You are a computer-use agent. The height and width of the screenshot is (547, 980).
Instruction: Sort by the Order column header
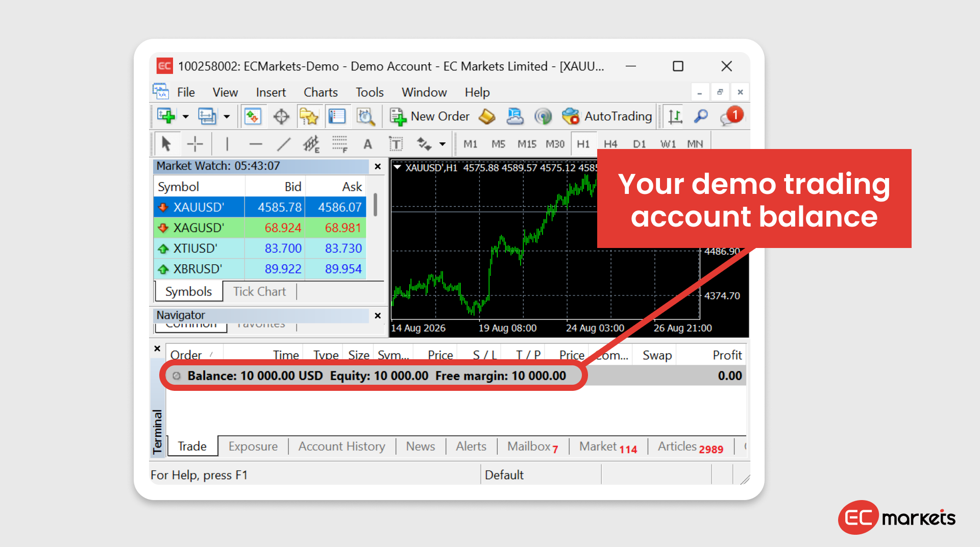click(194, 355)
